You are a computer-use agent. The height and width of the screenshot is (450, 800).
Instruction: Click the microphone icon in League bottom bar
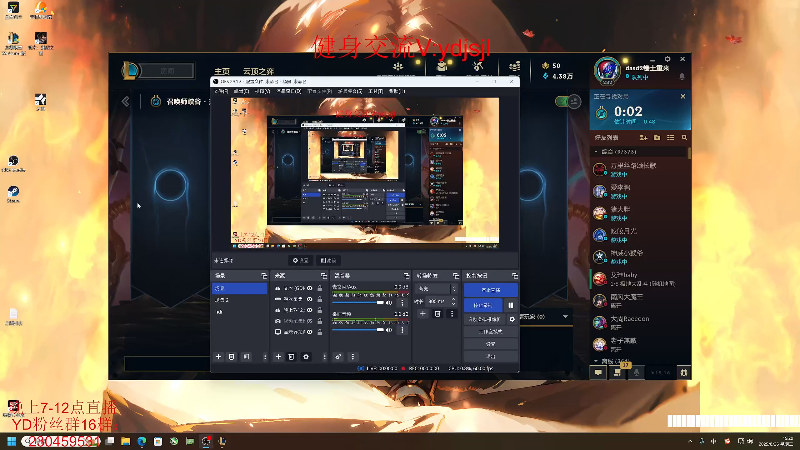[636, 372]
